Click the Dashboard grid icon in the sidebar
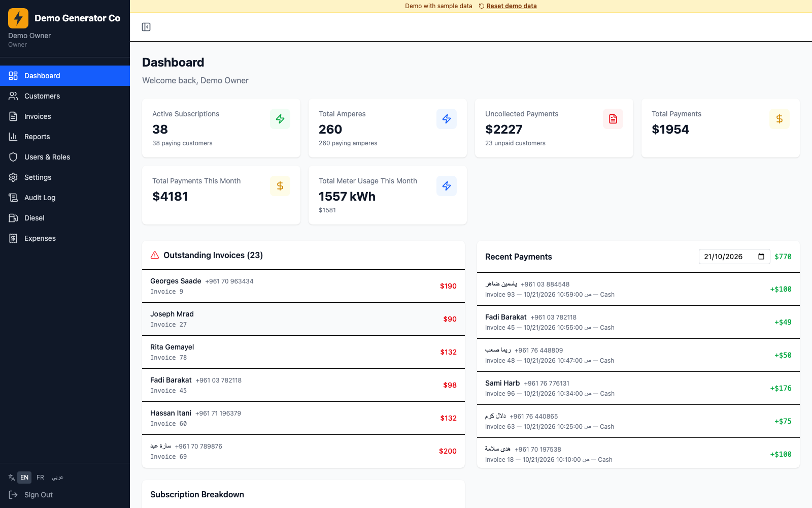This screenshot has width=812, height=508. [x=13, y=76]
